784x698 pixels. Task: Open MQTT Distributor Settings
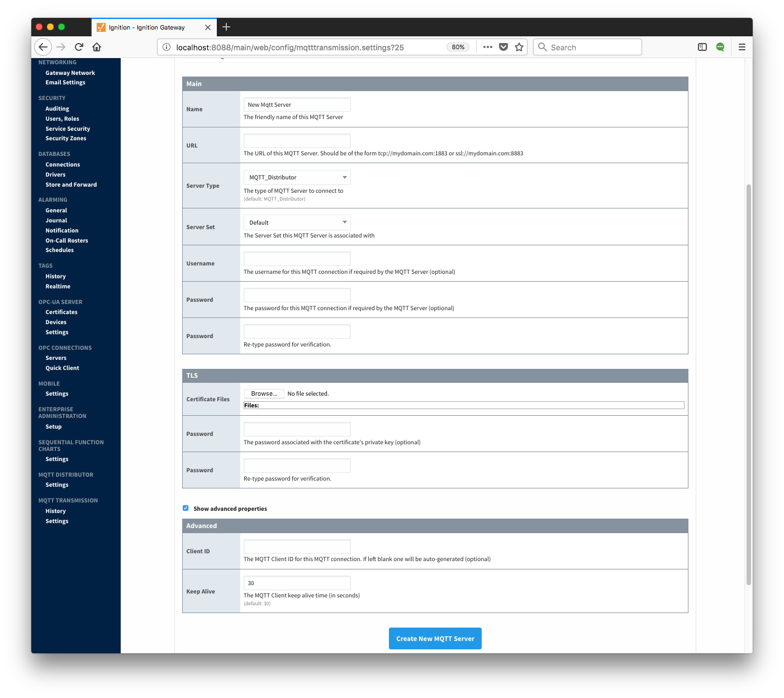click(x=57, y=485)
